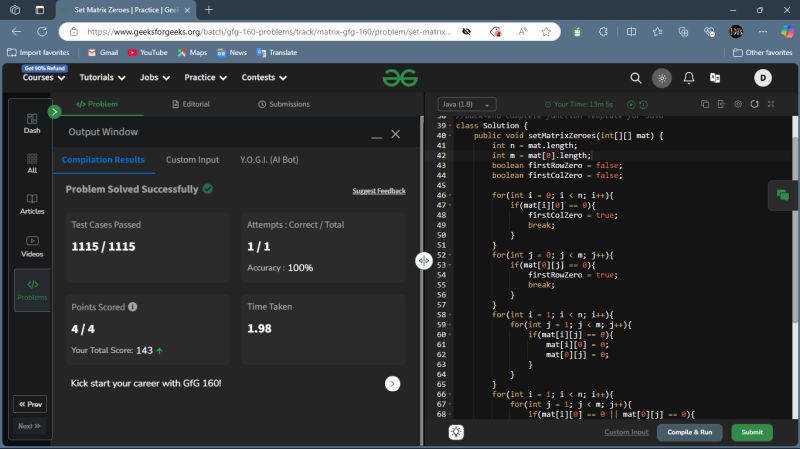Select the Compilation Results tab
This screenshot has height=449, width=800.
pos(103,160)
